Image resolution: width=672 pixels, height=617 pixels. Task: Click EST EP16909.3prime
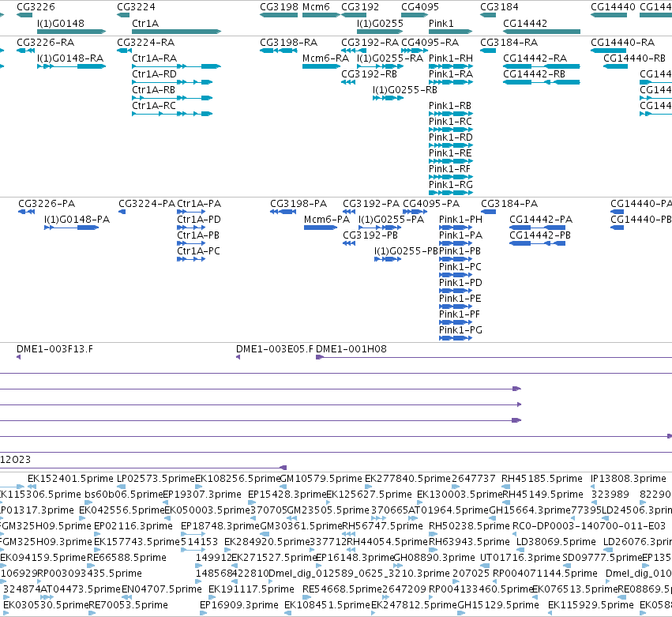point(202,613)
